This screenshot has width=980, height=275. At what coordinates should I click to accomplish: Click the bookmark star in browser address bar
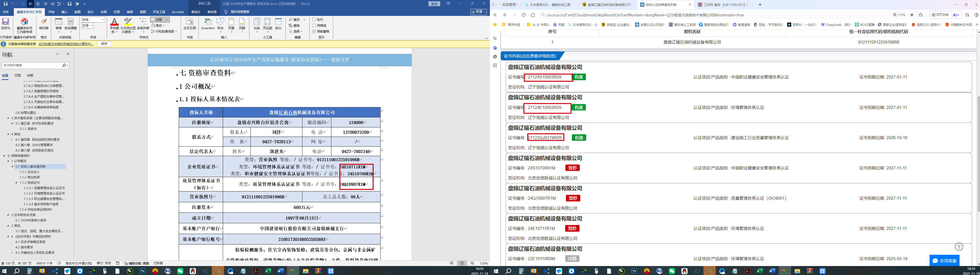pos(921,15)
